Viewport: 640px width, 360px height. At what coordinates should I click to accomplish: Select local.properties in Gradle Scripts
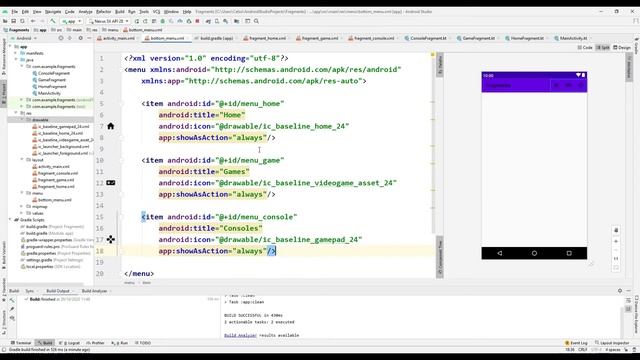51,267
